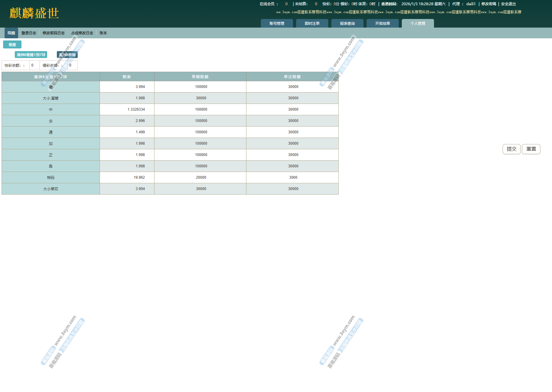
Task: Open the 占成修改日志 page
Action: [82, 33]
